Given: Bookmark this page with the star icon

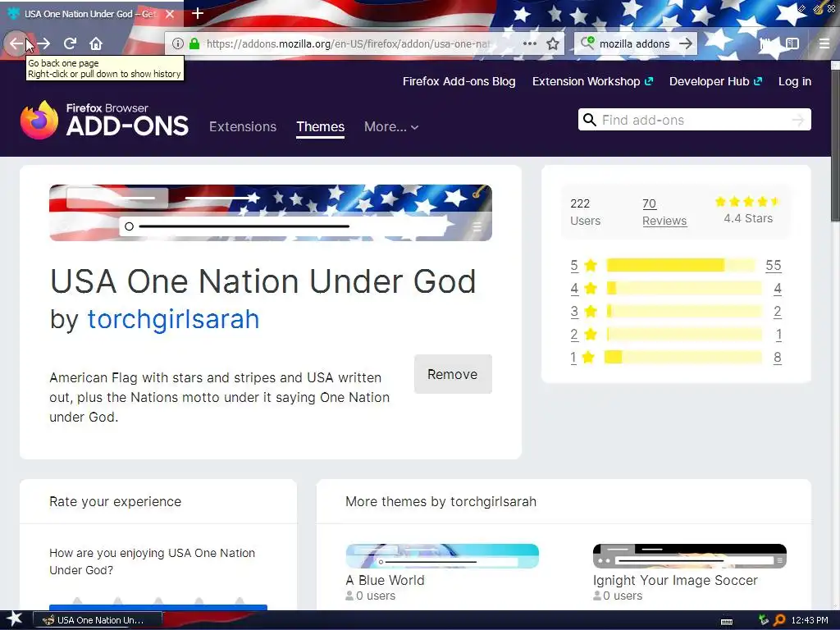Looking at the screenshot, I should point(553,43).
